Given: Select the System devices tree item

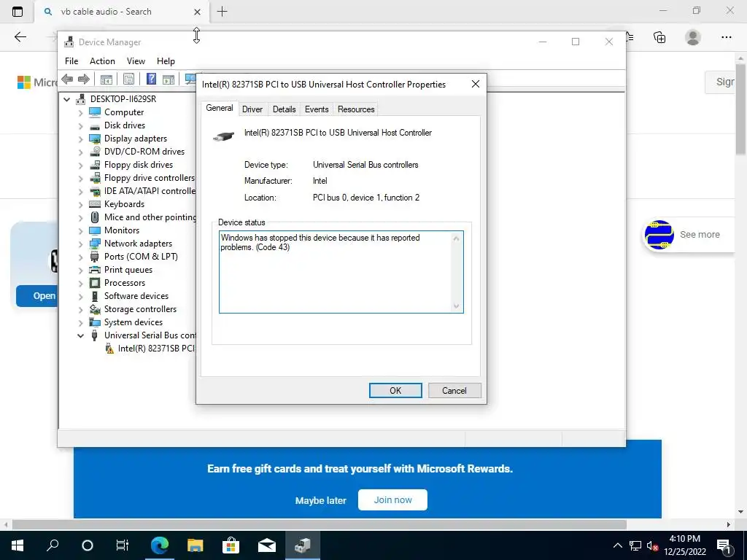Looking at the screenshot, I should click(x=133, y=322).
